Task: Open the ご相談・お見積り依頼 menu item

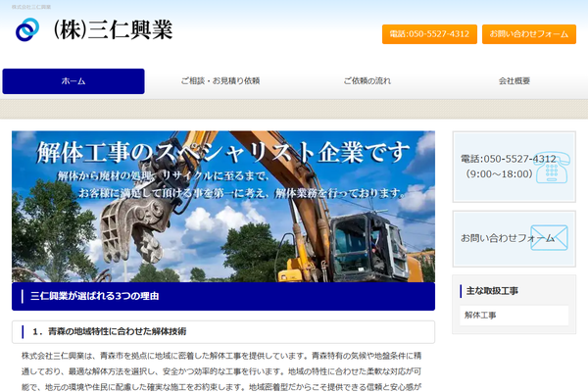Action: click(220, 81)
